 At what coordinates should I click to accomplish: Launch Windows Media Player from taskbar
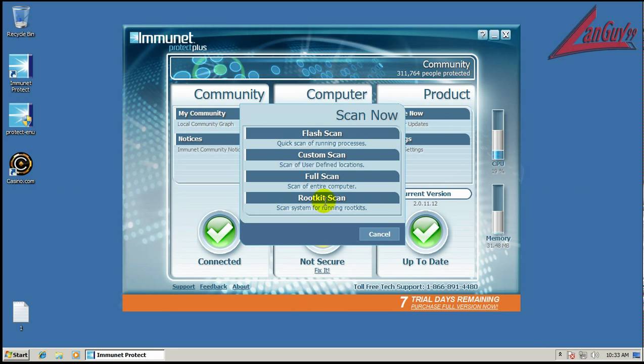coord(76,355)
